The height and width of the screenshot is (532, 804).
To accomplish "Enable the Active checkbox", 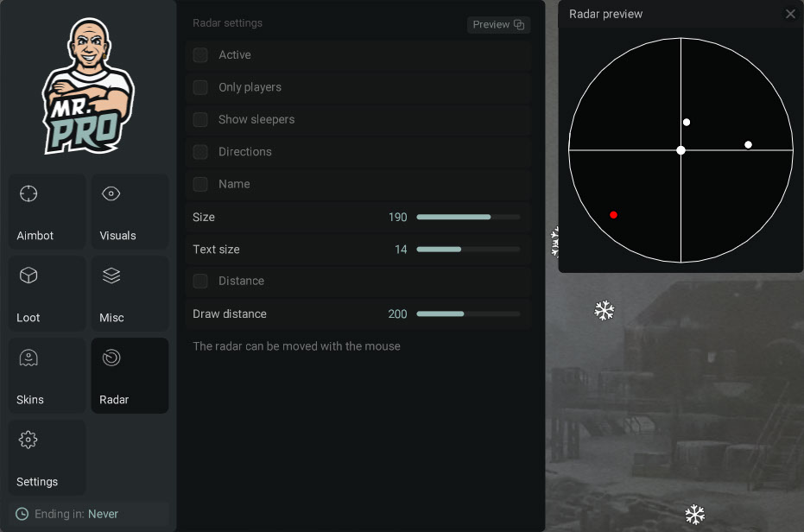I will click(x=200, y=55).
